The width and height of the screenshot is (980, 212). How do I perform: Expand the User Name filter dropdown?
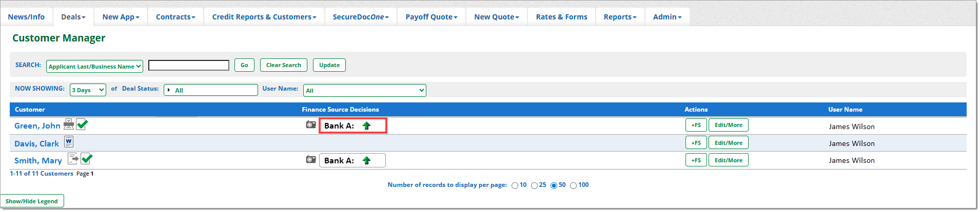tap(364, 91)
